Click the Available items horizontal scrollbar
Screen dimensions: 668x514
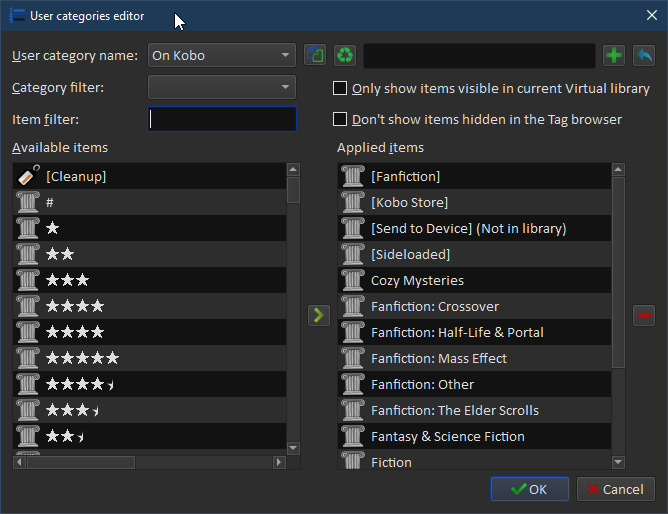pos(150,462)
